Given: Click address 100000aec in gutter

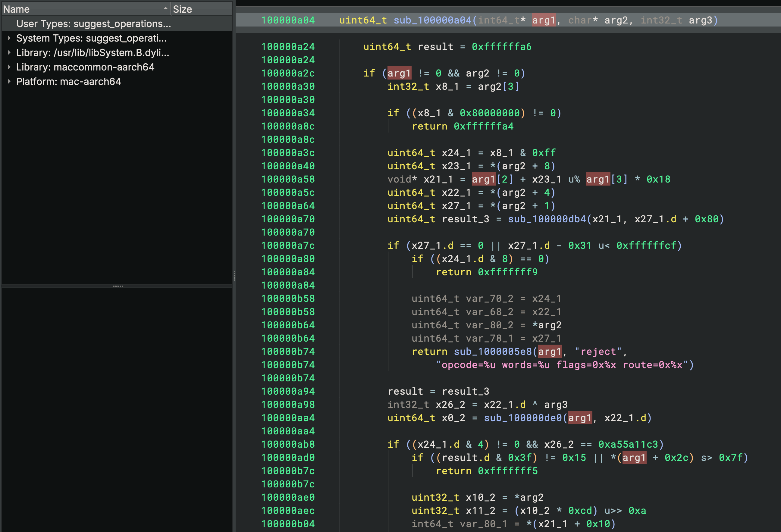Looking at the screenshot, I should click(288, 511).
